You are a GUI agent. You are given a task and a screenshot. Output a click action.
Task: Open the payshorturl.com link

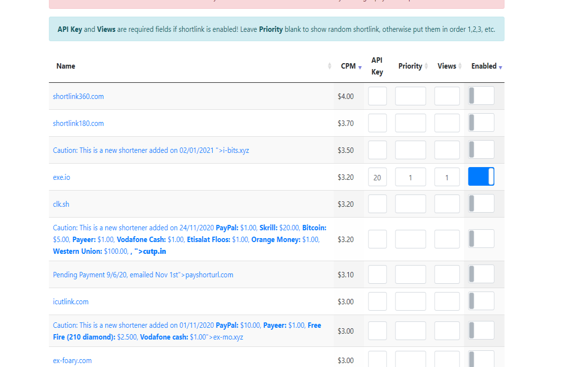pyautogui.click(x=143, y=275)
